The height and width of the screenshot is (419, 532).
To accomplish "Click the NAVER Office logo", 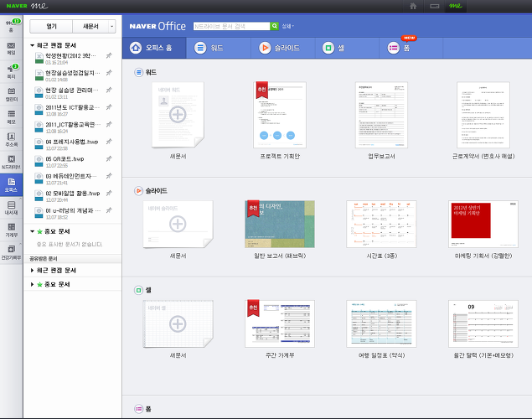I will (x=158, y=26).
